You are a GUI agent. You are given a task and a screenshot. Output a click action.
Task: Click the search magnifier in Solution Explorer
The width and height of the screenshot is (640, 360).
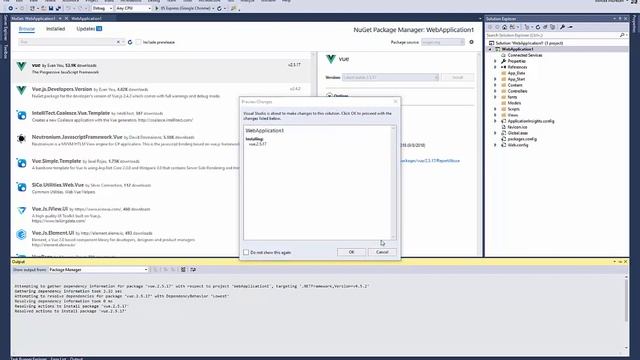pyautogui.click(x=622, y=35)
